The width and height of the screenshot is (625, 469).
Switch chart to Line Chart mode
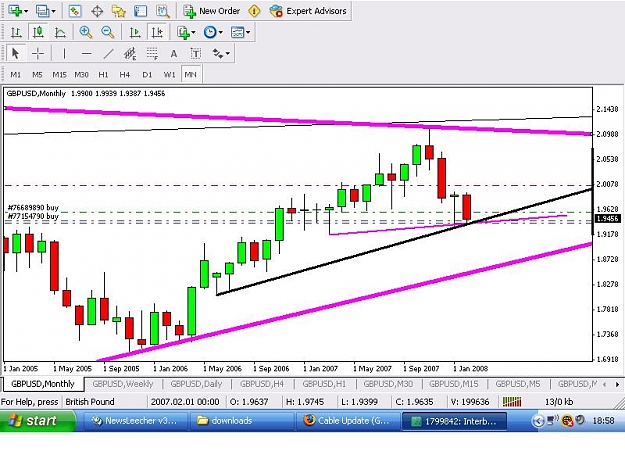click(60, 32)
